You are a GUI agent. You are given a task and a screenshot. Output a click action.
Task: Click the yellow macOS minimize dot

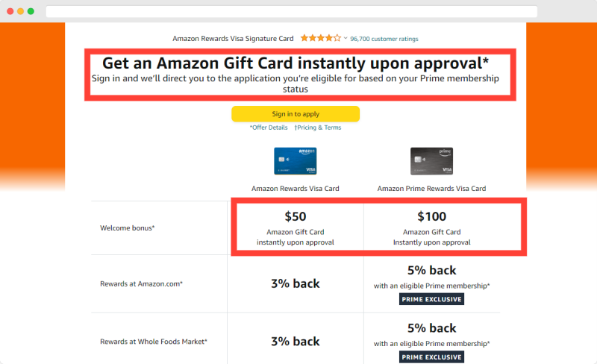pyautogui.click(x=21, y=11)
